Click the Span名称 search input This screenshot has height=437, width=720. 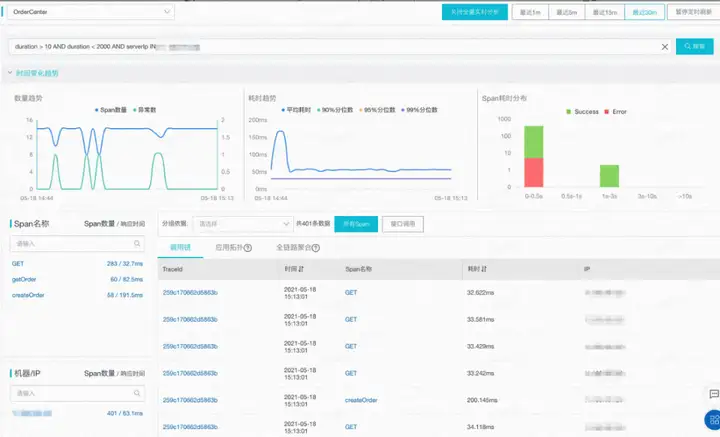(77, 244)
